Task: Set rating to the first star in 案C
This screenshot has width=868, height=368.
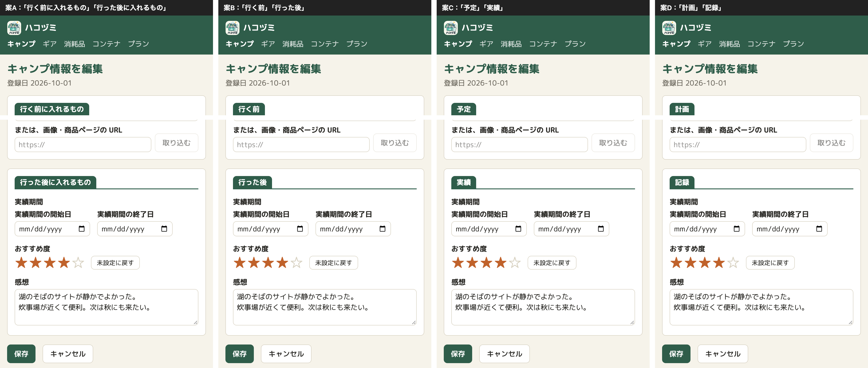Action: pos(458,263)
